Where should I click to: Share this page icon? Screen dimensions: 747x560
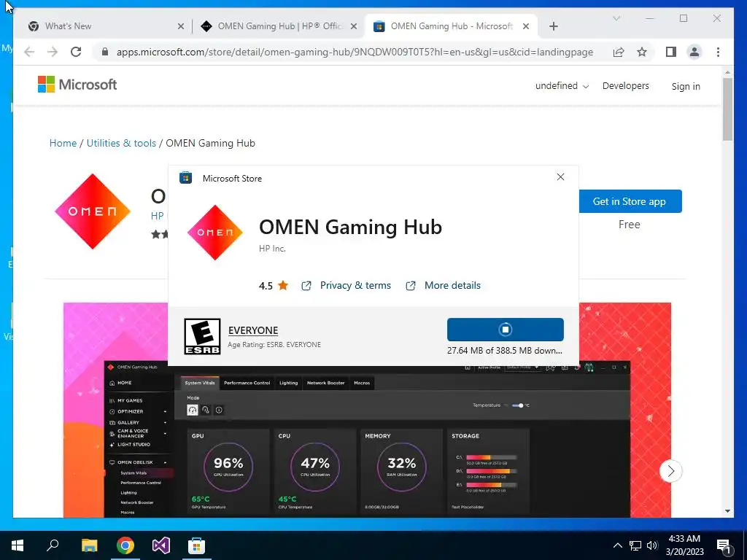click(619, 52)
